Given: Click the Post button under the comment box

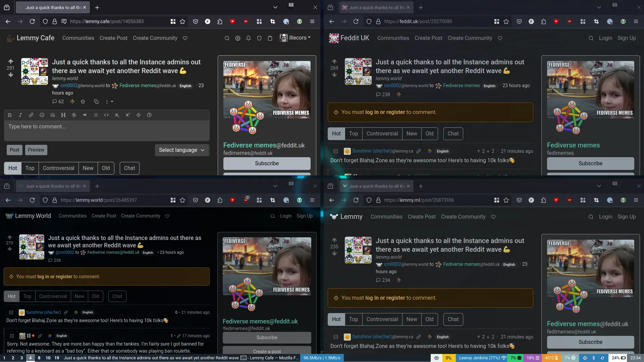Looking at the screenshot, I should 14,150.
